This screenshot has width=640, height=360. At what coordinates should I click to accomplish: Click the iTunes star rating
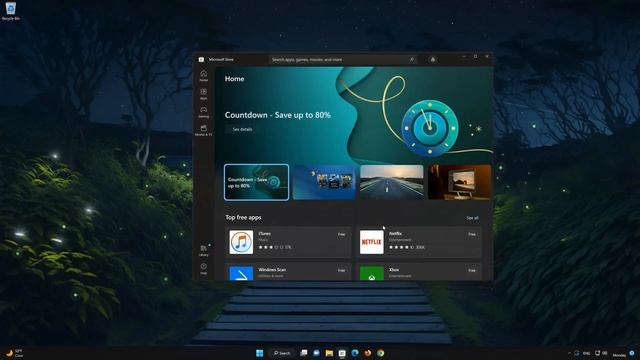coord(271,247)
